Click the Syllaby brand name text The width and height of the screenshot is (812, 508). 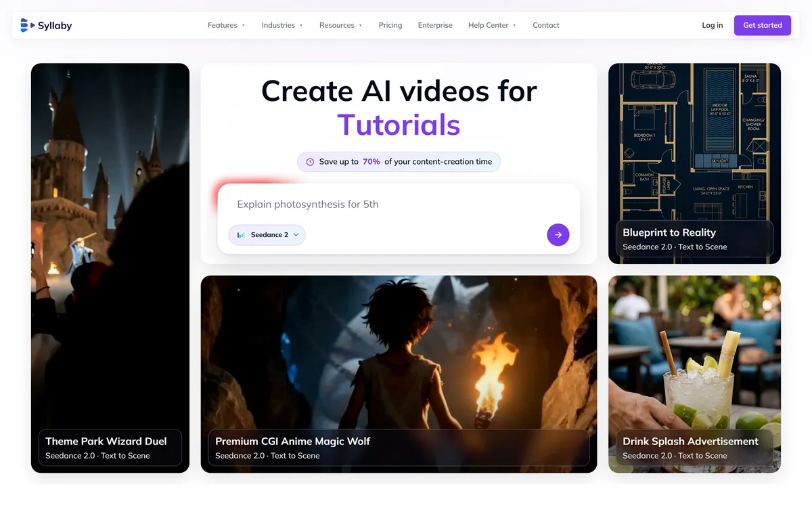pyautogui.click(x=55, y=26)
